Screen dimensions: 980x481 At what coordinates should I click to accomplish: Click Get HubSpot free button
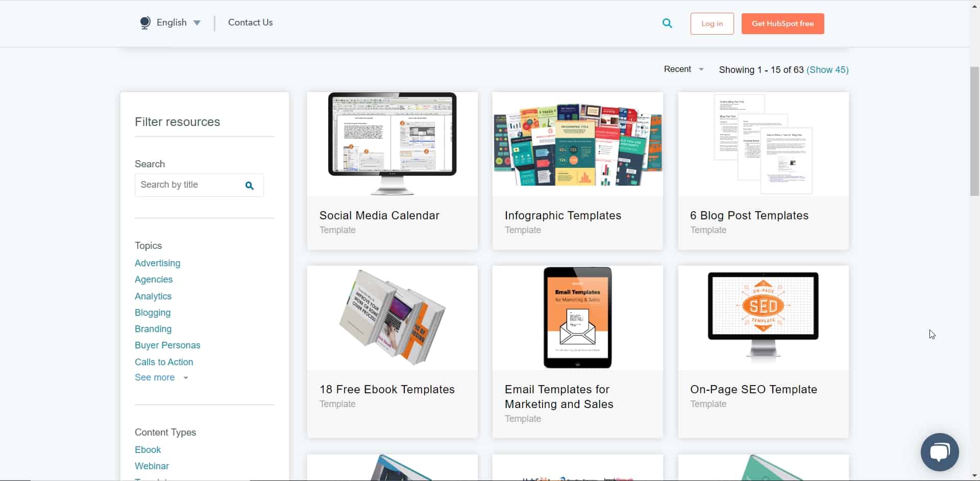(x=782, y=23)
